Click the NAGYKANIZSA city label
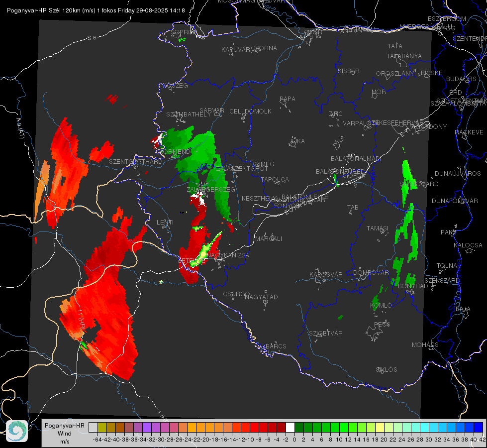 click(x=228, y=255)
